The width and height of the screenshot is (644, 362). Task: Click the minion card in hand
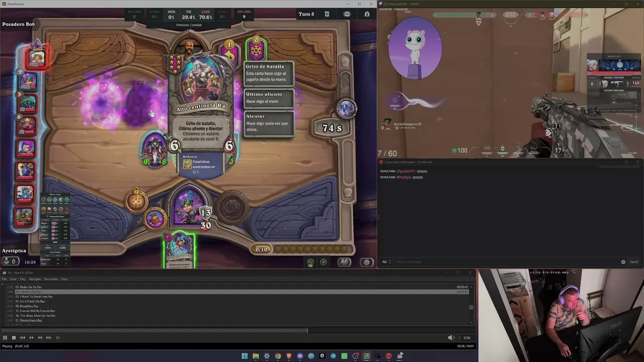tap(180, 250)
